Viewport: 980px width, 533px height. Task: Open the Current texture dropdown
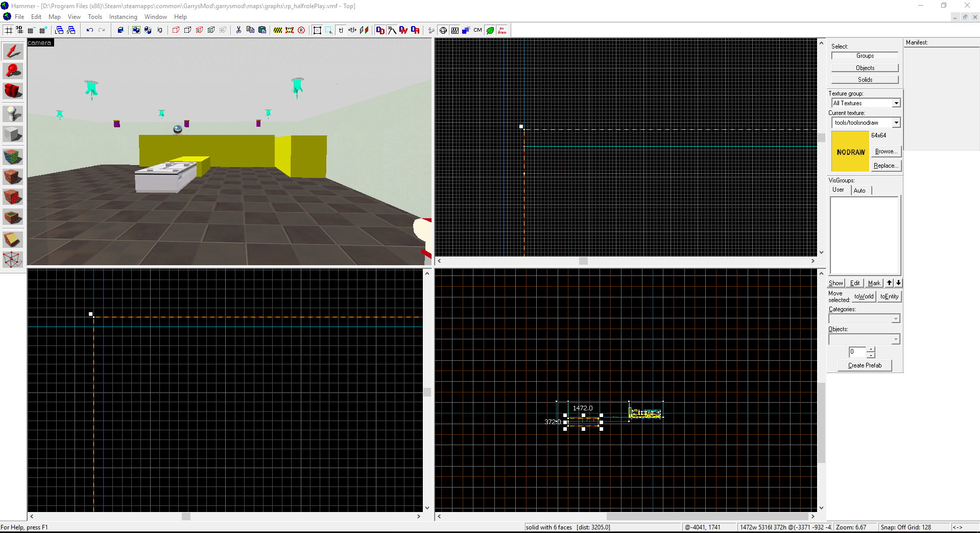pyautogui.click(x=896, y=123)
